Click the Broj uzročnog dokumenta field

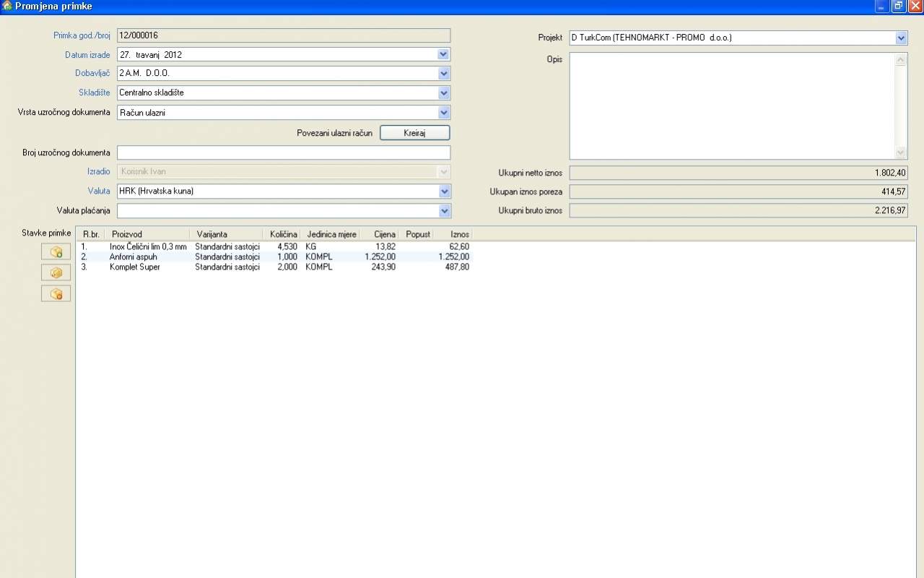[x=283, y=152]
